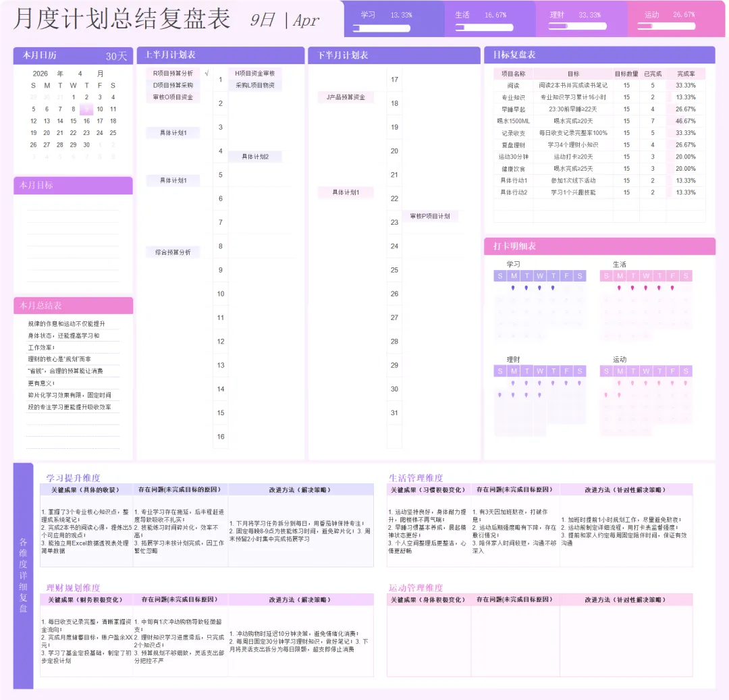Click day 31 in the 下半月计划表
The height and width of the screenshot is (700, 729).
[x=394, y=412]
